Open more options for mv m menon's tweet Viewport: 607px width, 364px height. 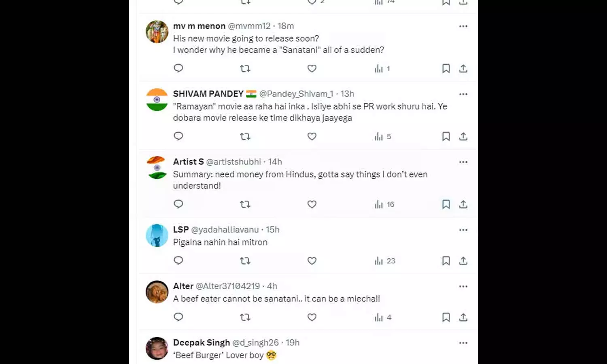pyautogui.click(x=463, y=26)
